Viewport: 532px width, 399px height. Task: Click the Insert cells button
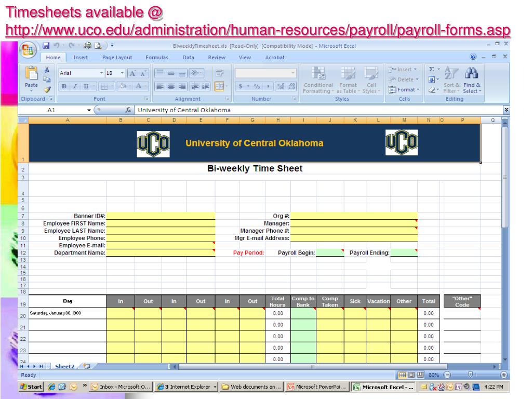(x=403, y=69)
